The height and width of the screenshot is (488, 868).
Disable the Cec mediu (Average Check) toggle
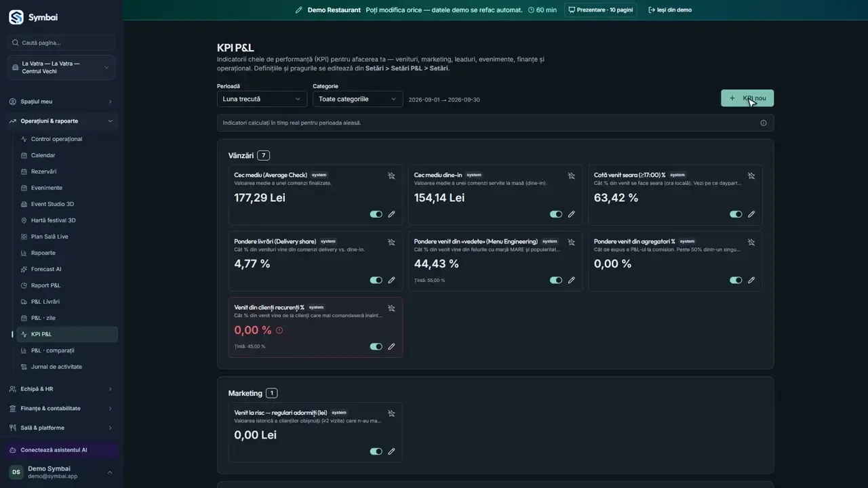(376, 214)
